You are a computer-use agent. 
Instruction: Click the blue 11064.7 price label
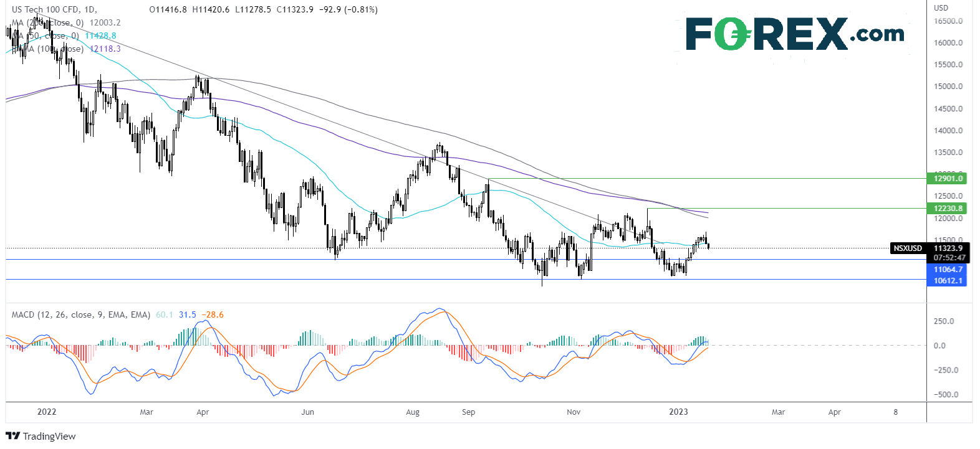coord(947,270)
